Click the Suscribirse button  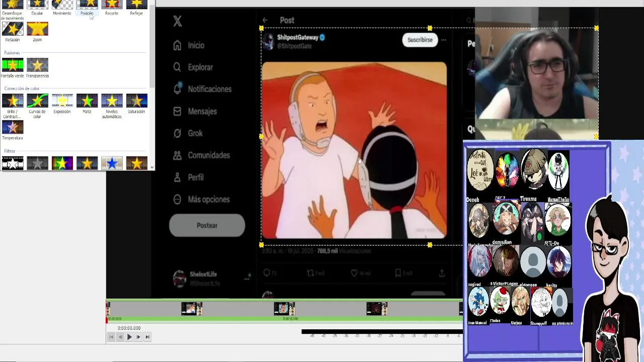point(420,40)
